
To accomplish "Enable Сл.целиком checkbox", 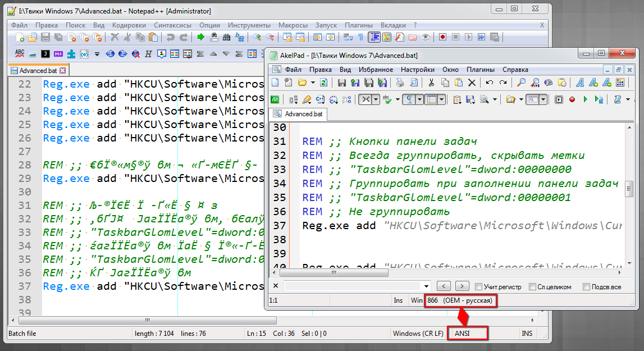I will (x=532, y=287).
